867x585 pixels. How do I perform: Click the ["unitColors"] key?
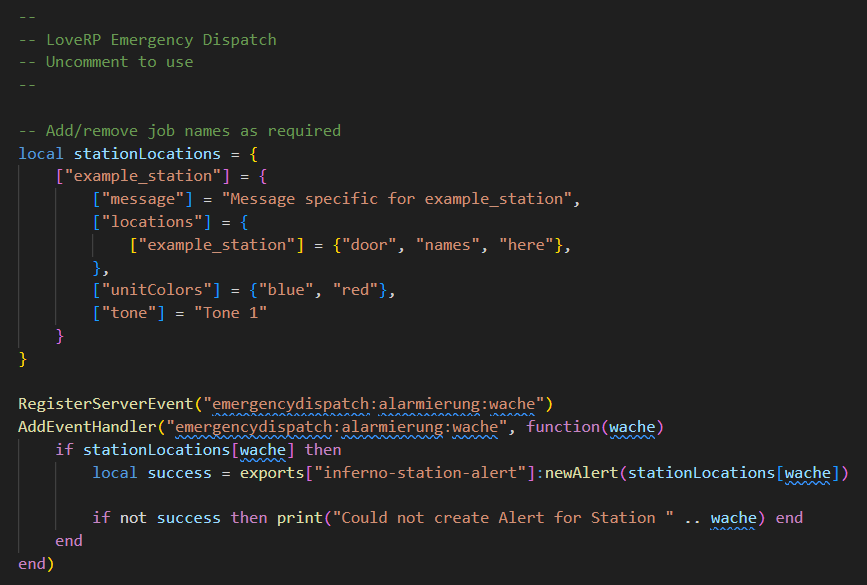156,290
